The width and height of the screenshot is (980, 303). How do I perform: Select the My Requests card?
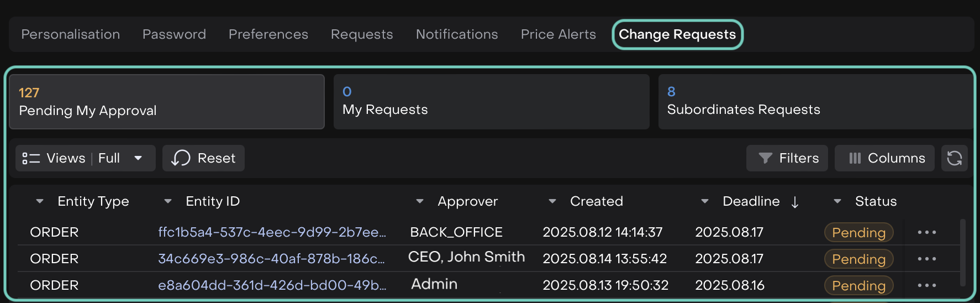pyautogui.click(x=491, y=102)
